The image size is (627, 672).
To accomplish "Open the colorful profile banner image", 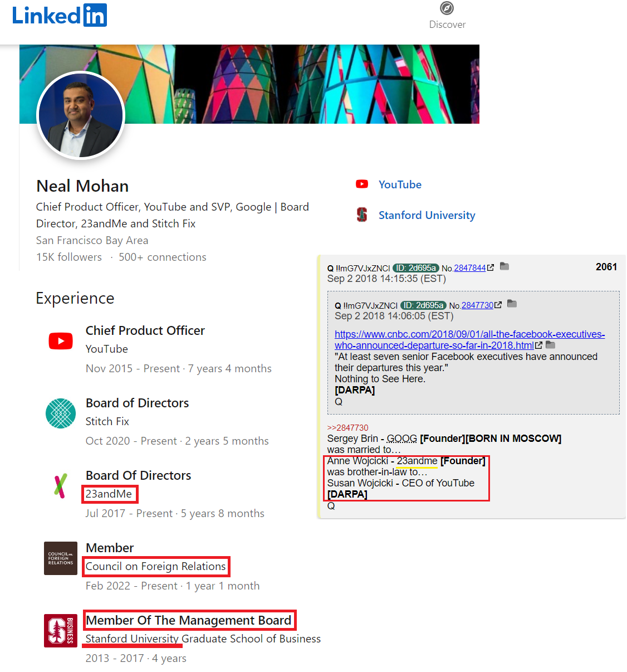I will point(249,84).
